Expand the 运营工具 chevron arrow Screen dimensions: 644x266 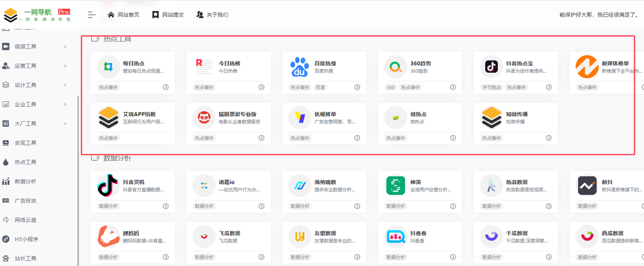pos(66,66)
